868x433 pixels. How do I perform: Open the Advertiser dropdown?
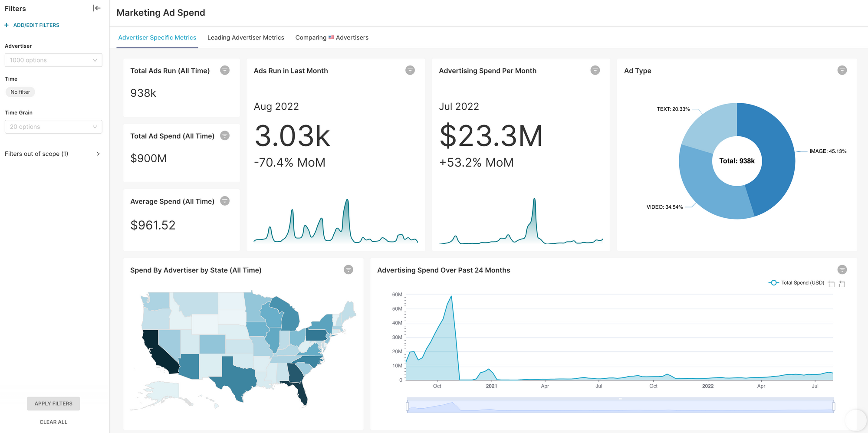pyautogui.click(x=53, y=60)
